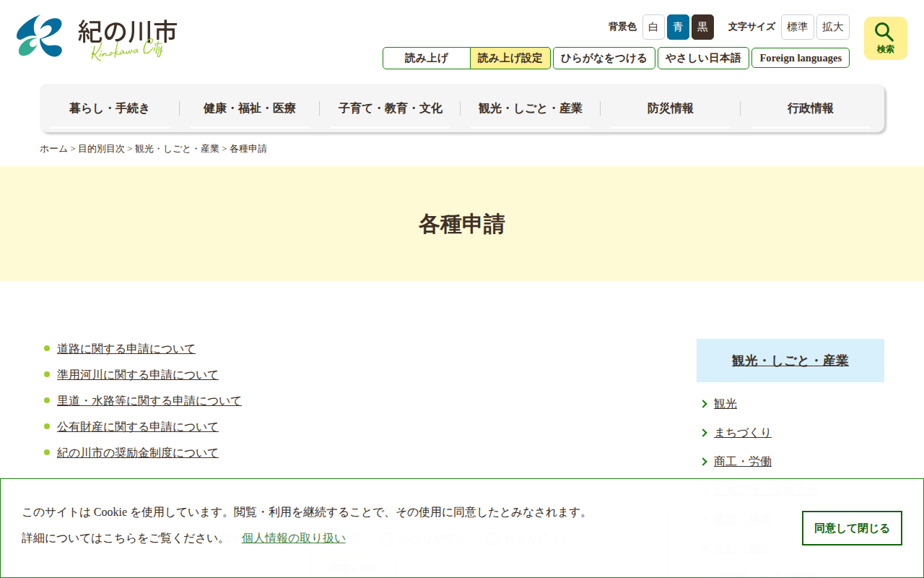Screen dimensions: 924x578
Task: Open 行政情報 menu
Action: (811, 108)
